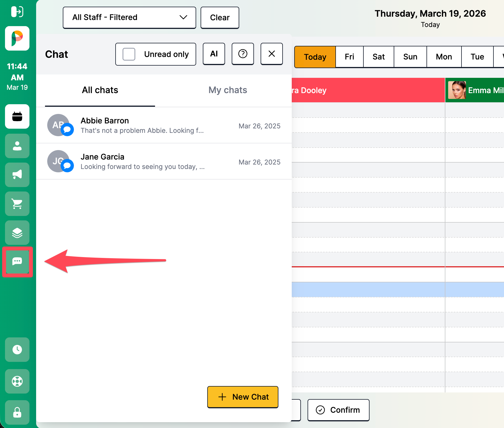Image resolution: width=504 pixels, height=428 pixels.
Task: Clear the staff filter
Action: click(220, 18)
